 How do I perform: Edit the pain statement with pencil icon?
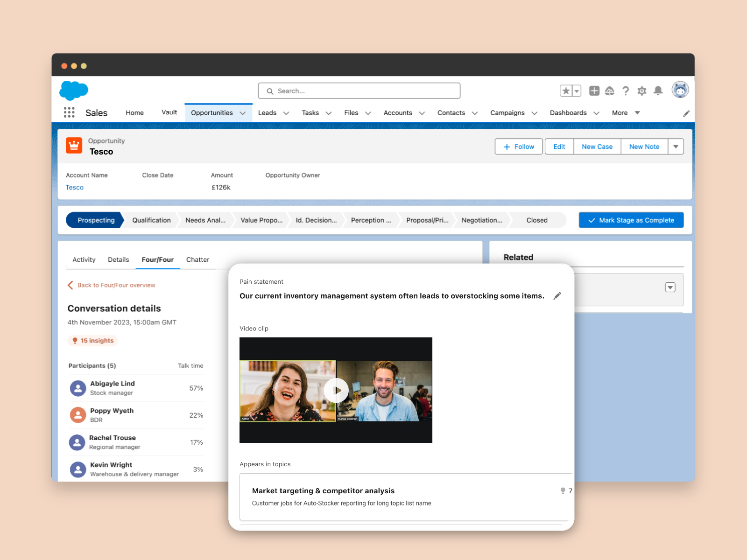(x=557, y=296)
